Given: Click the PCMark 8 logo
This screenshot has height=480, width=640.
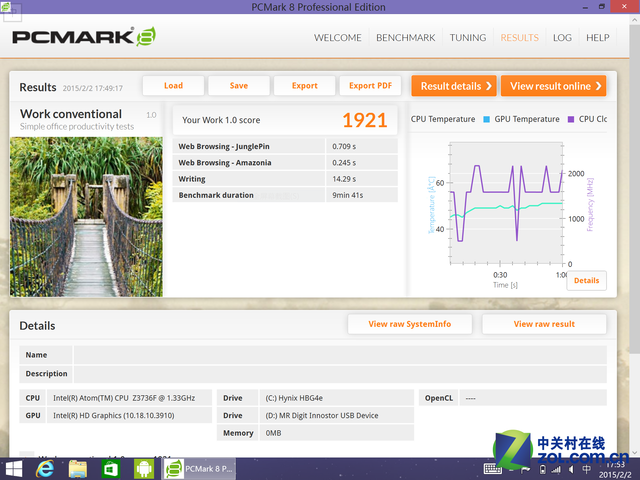Looking at the screenshot, I should (x=84, y=37).
